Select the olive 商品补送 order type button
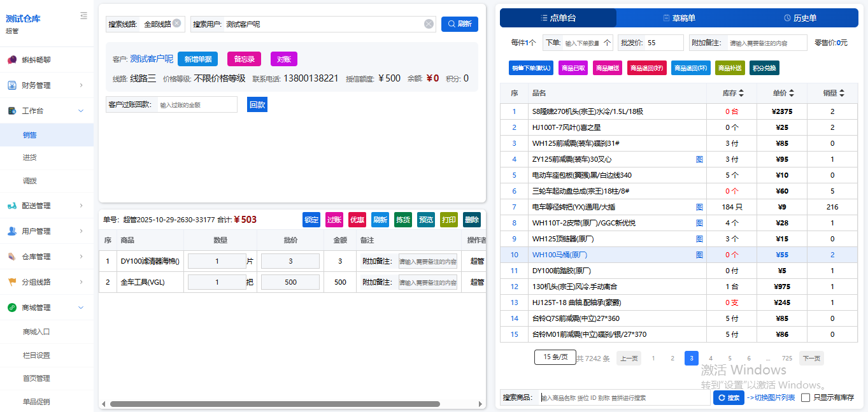 tap(730, 68)
